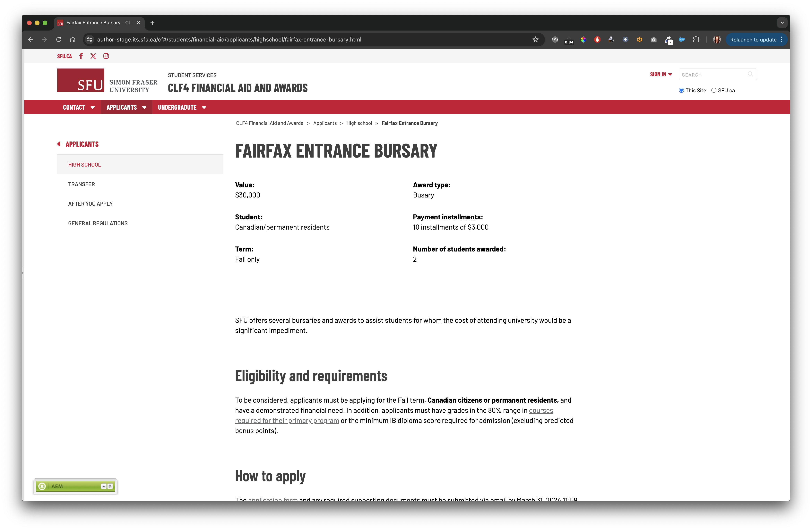
Task: Open the Undergradute navigation menu
Action: tap(182, 107)
